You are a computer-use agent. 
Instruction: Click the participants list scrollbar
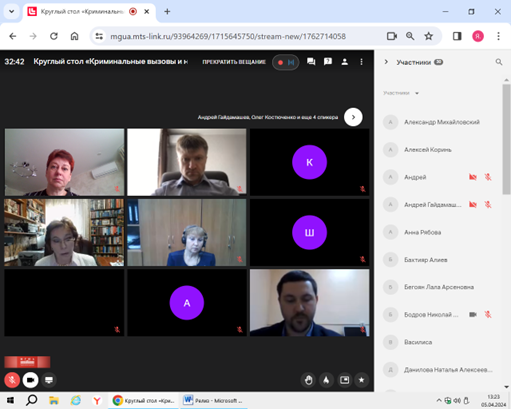[506, 139]
